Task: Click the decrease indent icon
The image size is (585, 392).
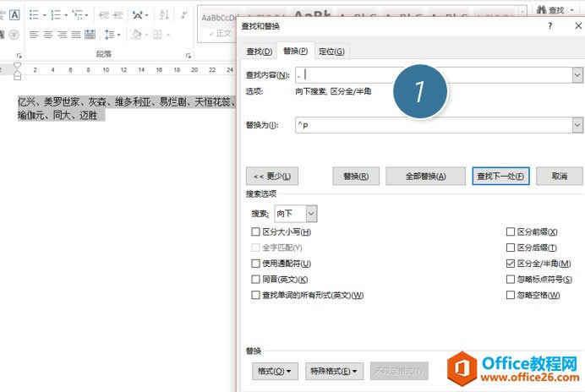Action: coord(103,15)
